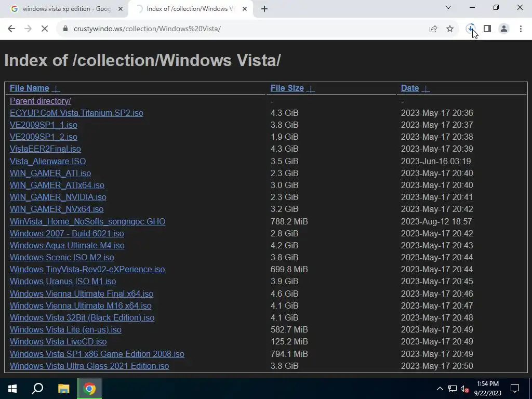This screenshot has height=399, width=532.
Task: Click the address bar URL
Action: click(x=147, y=29)
